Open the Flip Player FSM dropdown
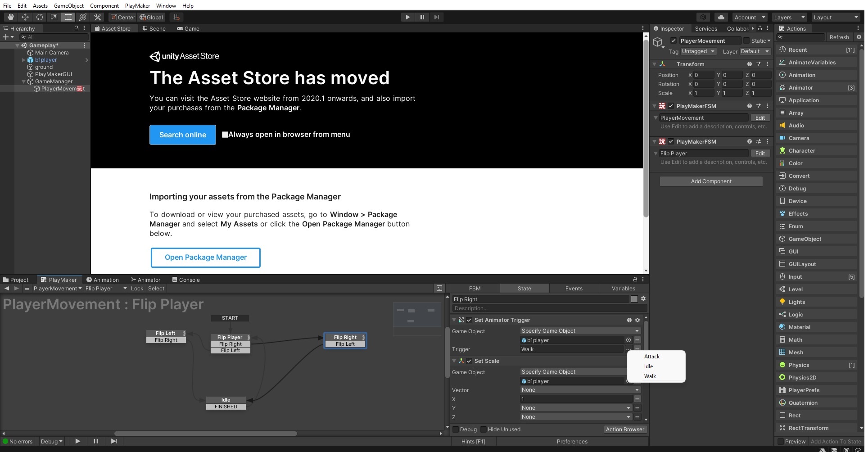 (106, 289)
